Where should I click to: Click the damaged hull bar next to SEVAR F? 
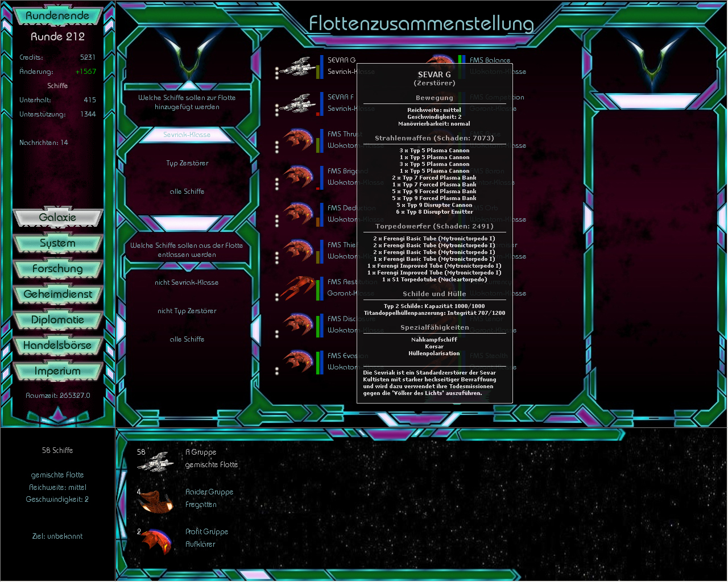[318, 114]
